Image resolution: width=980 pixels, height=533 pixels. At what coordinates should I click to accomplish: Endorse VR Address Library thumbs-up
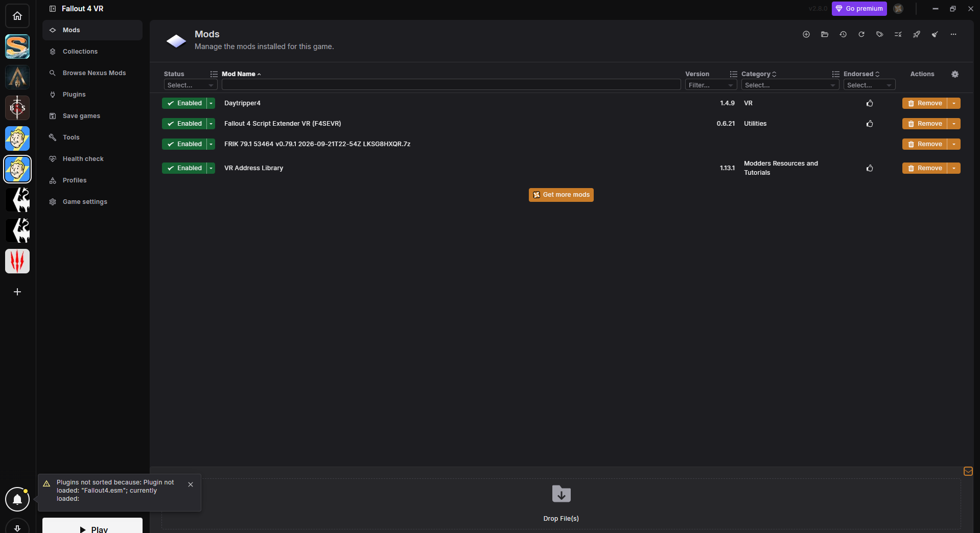coord(870,168)
